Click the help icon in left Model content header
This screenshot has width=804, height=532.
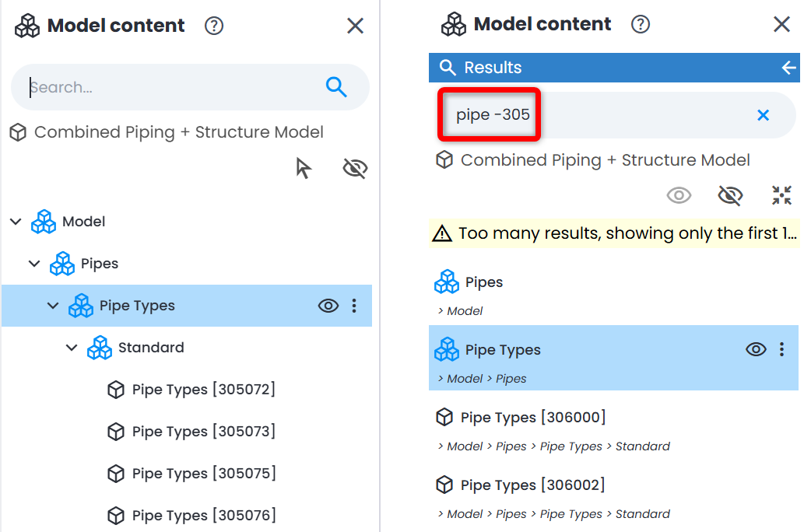[x=214, y=26]
